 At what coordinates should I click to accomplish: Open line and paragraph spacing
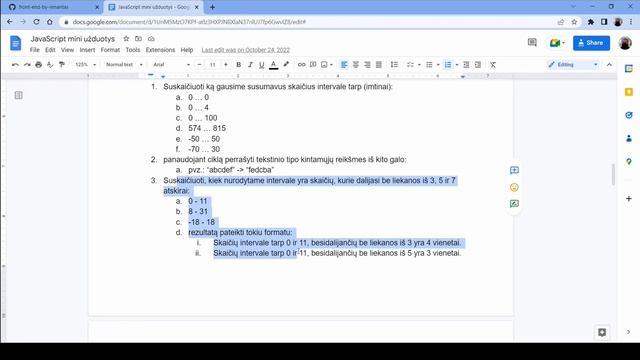pyautogui.click(x=394, y=64)
